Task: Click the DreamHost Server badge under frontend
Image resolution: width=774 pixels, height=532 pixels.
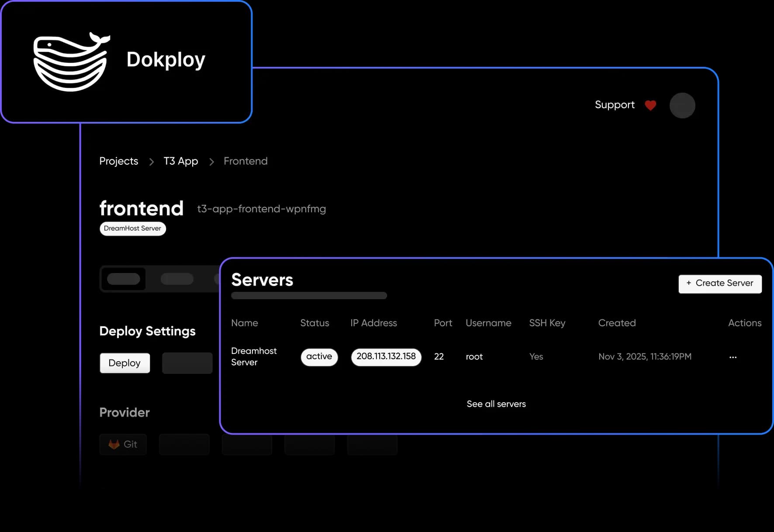Action: click(x=133, y=228)
